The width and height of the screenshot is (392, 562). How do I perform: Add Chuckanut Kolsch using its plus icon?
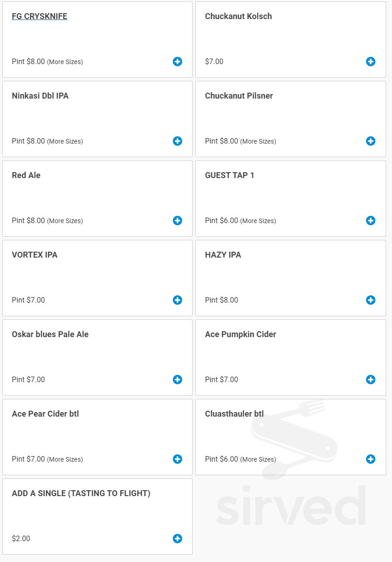tap(371, 61)
